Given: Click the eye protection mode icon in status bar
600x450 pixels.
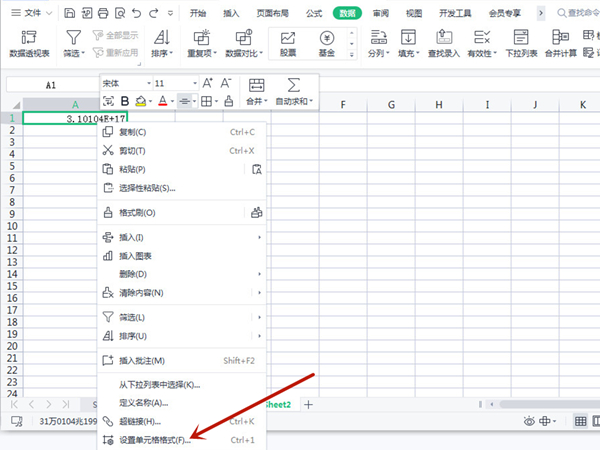Looking at the screenshot, I should 529,421.
